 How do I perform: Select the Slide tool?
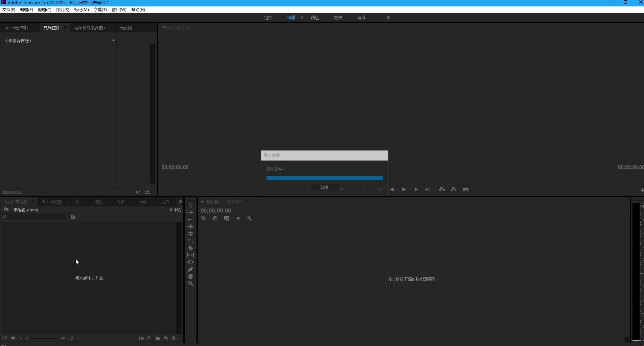click(190, 262)
